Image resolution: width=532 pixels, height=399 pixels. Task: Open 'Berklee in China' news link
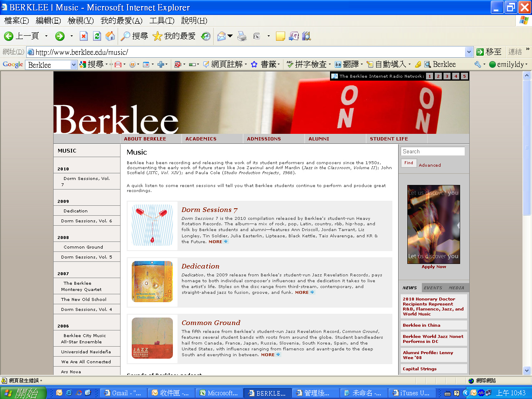421,325
